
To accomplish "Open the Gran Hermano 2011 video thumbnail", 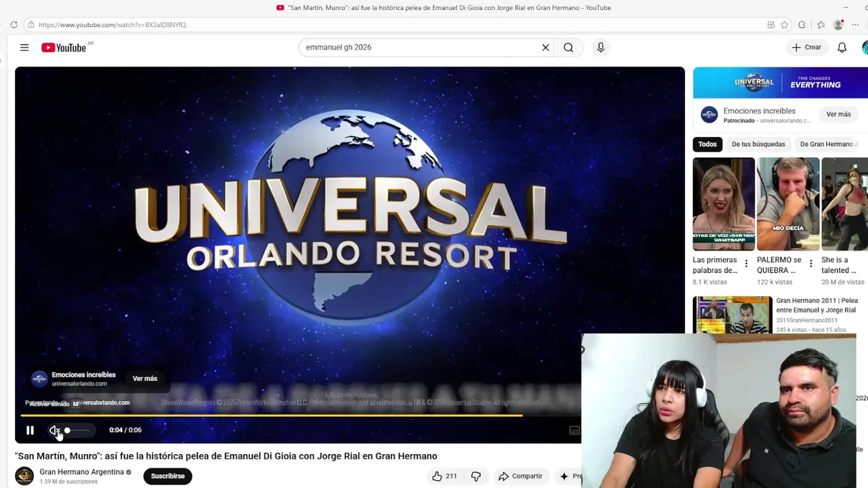I will (732, 315).
